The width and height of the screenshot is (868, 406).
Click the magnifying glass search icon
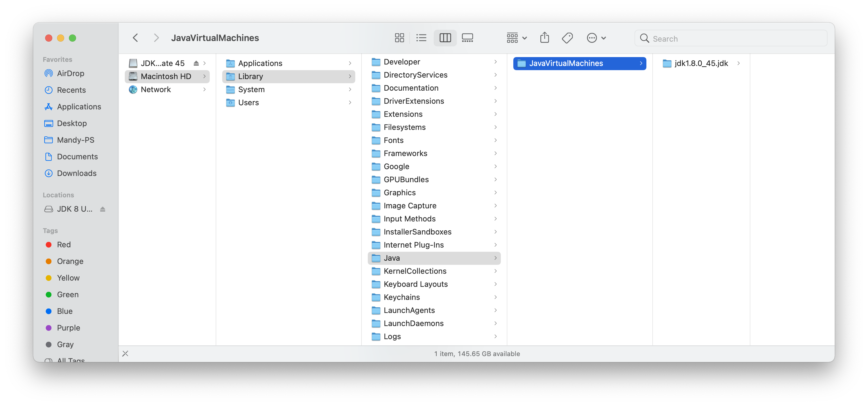644,38
